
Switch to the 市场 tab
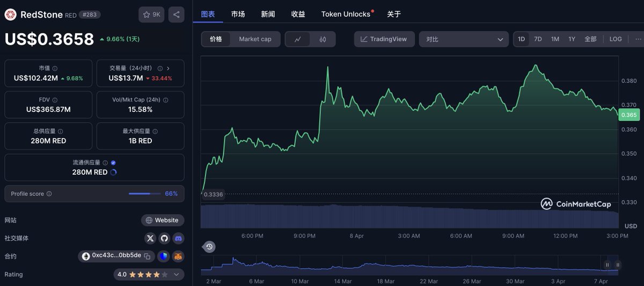coord(238,14)
